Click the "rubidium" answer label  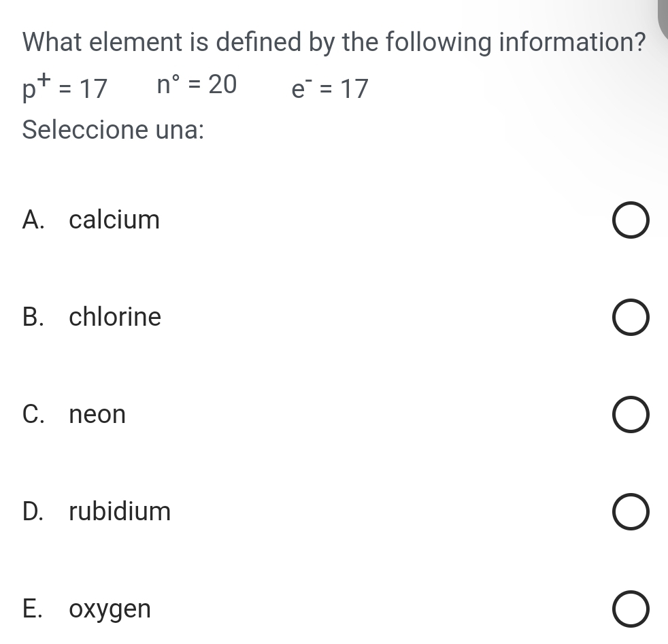point(120,511)
